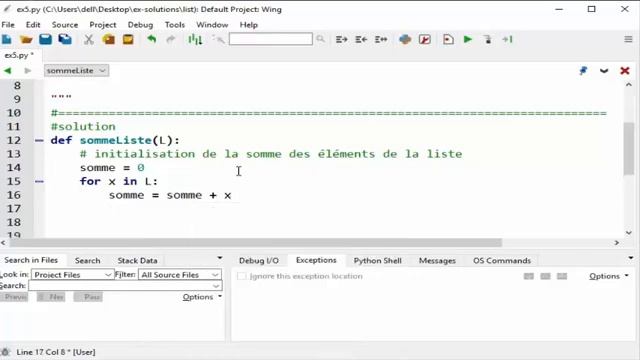This screenshot has width=640, height=360.
Task: Switch to the Messages tab
Action: click(437, 260)
